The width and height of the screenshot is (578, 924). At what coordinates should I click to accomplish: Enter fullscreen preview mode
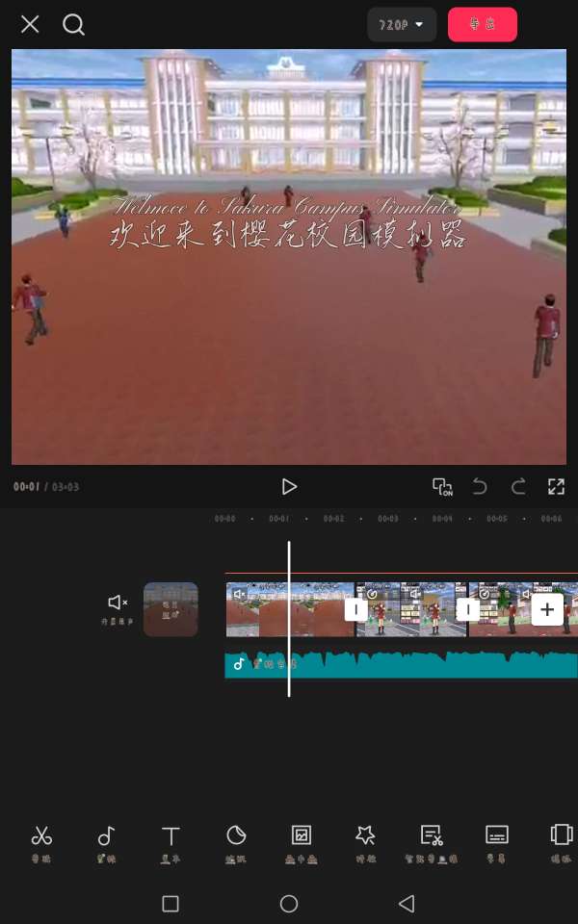click(556, 487)
